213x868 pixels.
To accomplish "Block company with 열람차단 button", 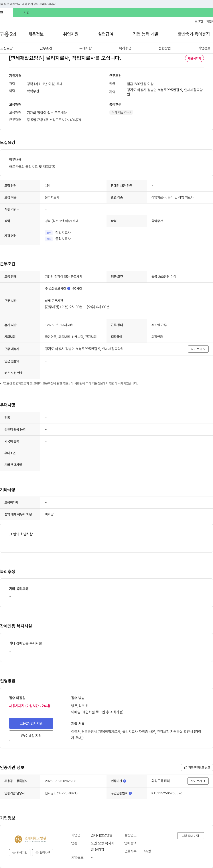I will point(43,852).
